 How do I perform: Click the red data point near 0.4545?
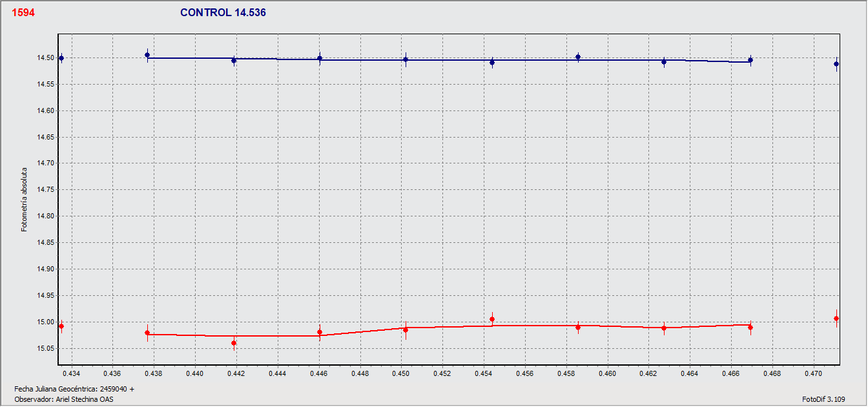[x=492, y=319]
